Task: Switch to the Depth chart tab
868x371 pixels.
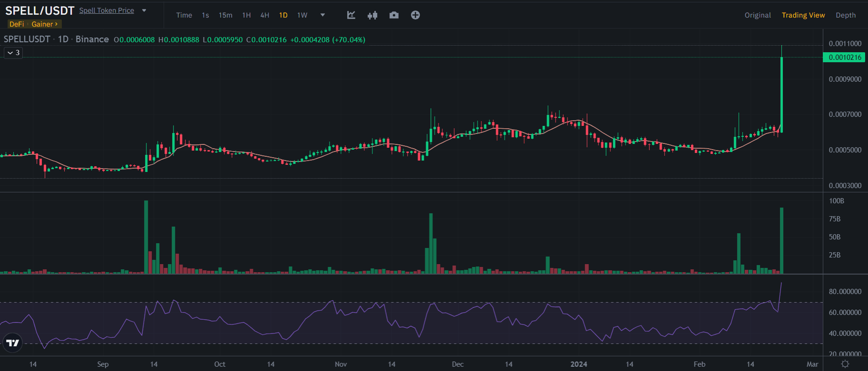Action: click(846, 15)
